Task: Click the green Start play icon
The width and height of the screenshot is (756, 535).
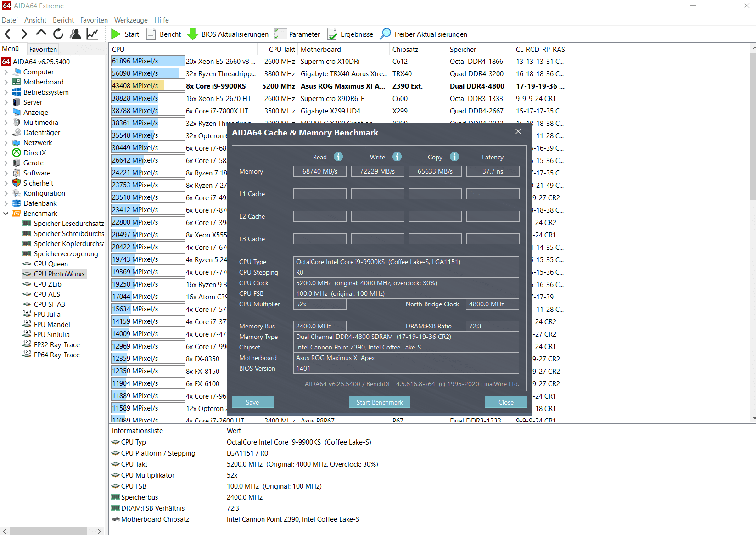Action: [x=116, y=34]
